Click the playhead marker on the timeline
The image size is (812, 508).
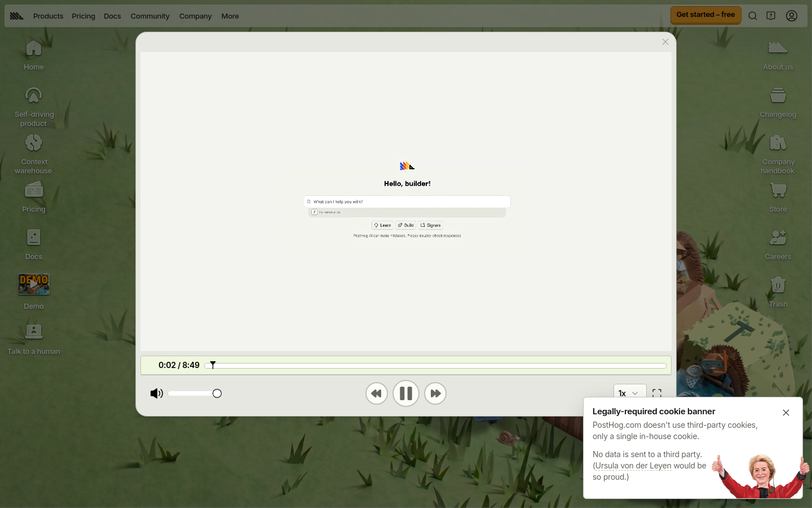pos(213,365)
